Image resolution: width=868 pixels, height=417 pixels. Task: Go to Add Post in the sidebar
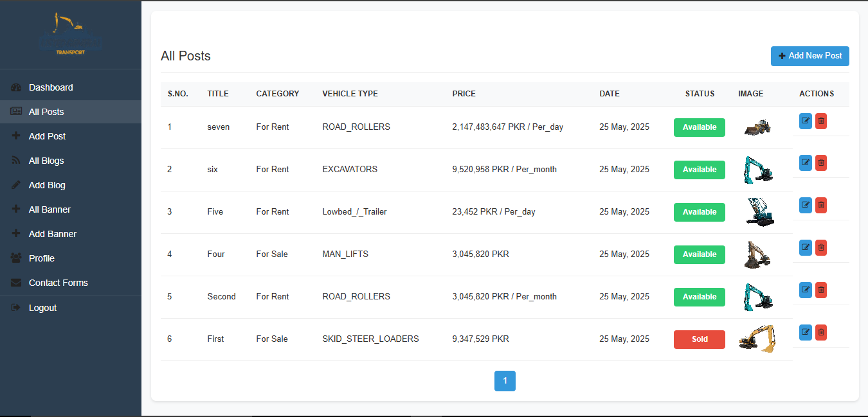[71, 136]
